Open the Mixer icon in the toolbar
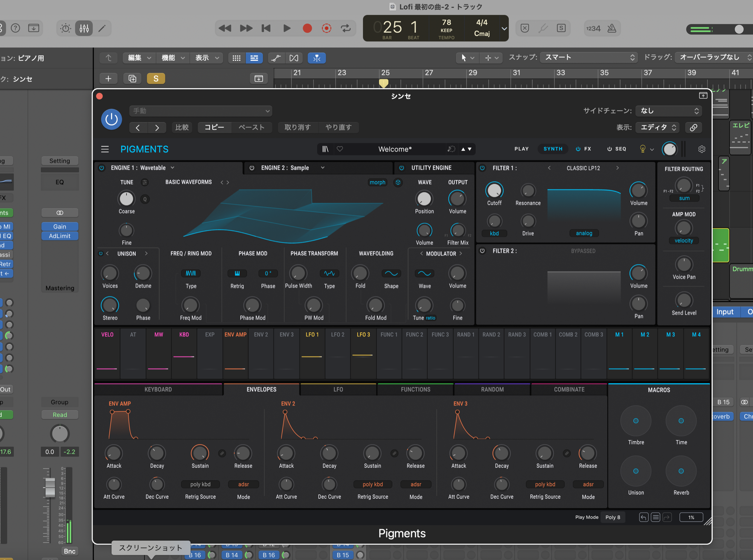This screenshot has width=753, height=560. tap(84, 28)
